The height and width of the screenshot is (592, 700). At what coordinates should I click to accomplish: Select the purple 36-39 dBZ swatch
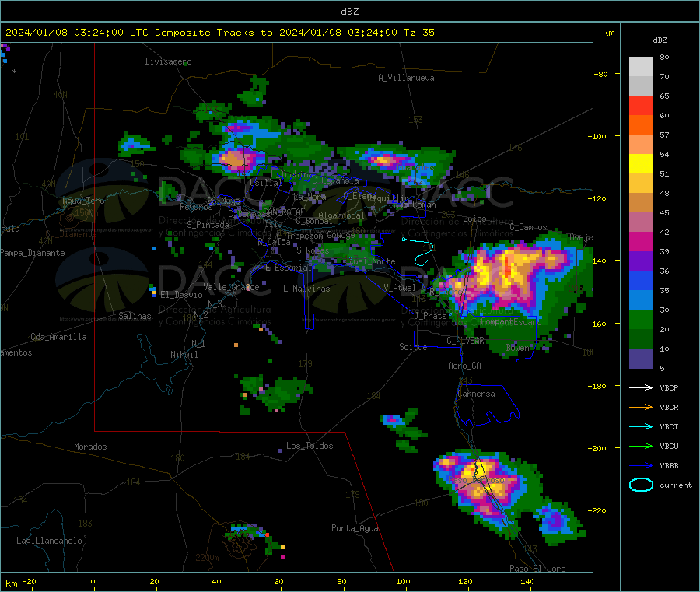point(641,261)
